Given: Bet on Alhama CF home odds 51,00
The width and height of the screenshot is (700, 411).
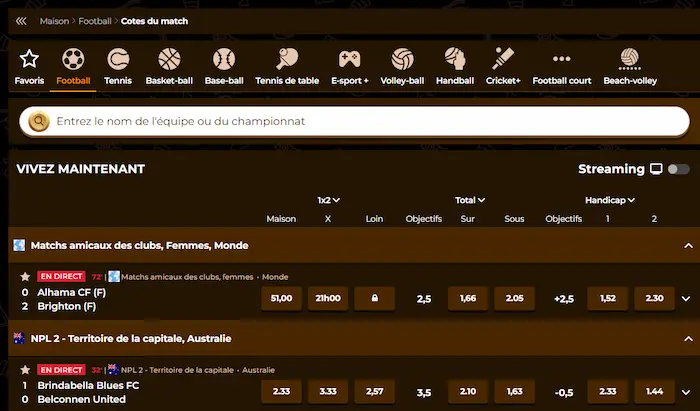Looking at the screenshot, I should click(281, 298).
